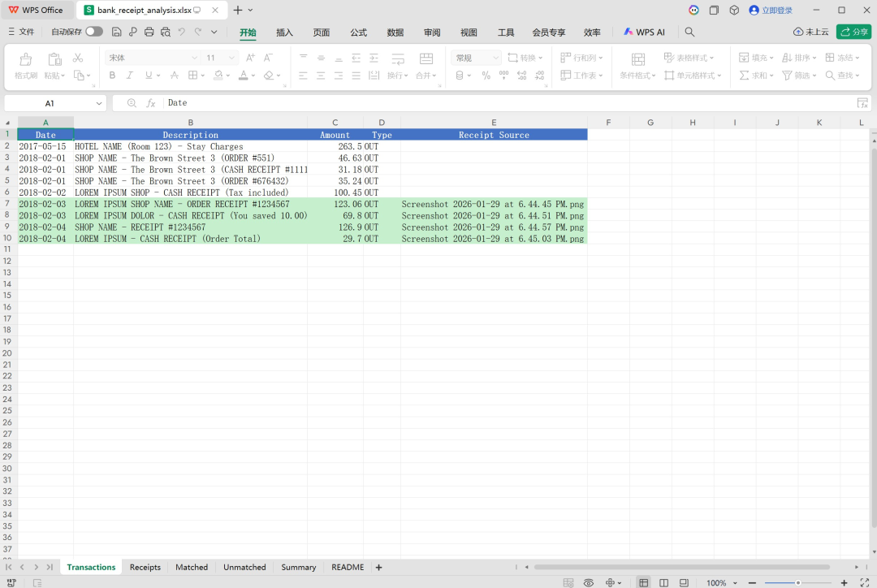Viewport: 877px width, 588px height.
Task: Open the search magnifier next to WPS AI
Action: (x=689, y=32)
